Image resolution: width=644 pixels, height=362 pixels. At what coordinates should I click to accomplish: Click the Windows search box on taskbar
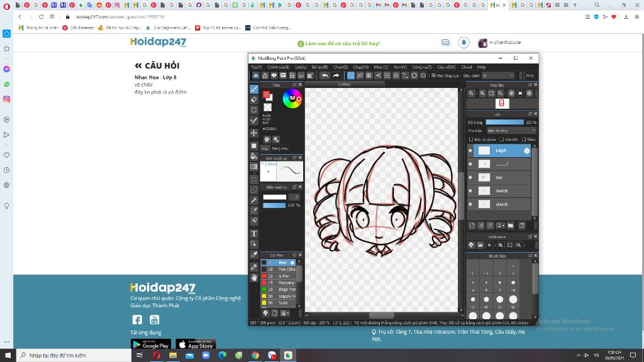pos(74,356)
